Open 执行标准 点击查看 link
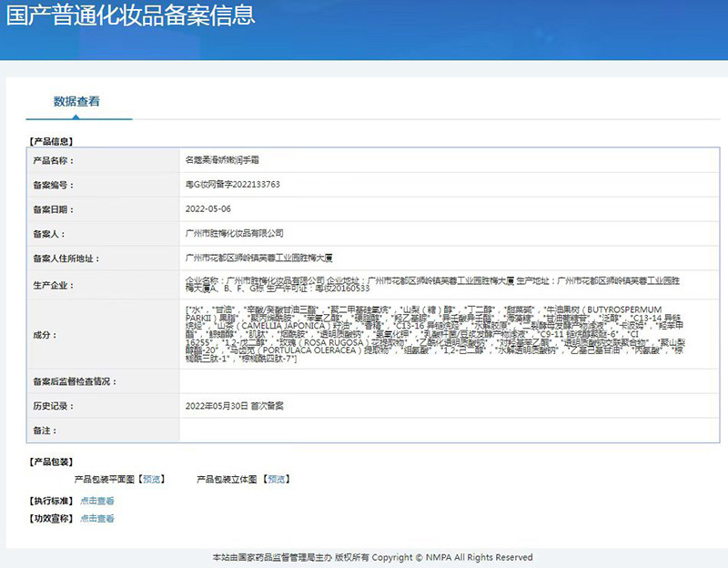The height and width of the screenshot is (568, 728). tap(97, 501)
